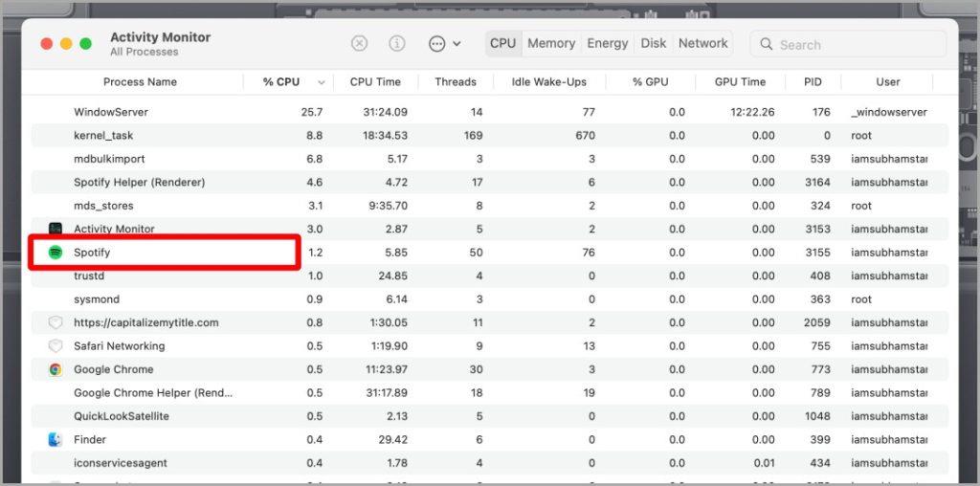Click the ellipsis More actions icon
This screenshot has height=486, width=980.
coord(436,44)
